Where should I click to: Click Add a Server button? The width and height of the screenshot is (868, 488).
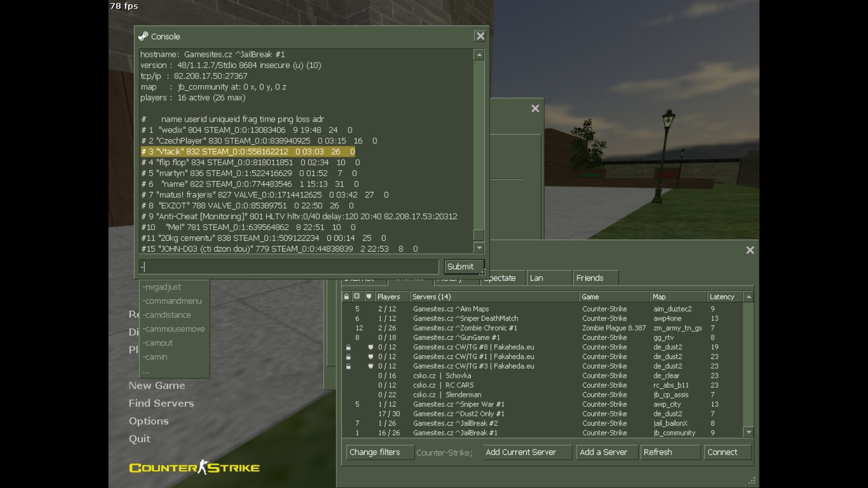click(x=607, y=452)
